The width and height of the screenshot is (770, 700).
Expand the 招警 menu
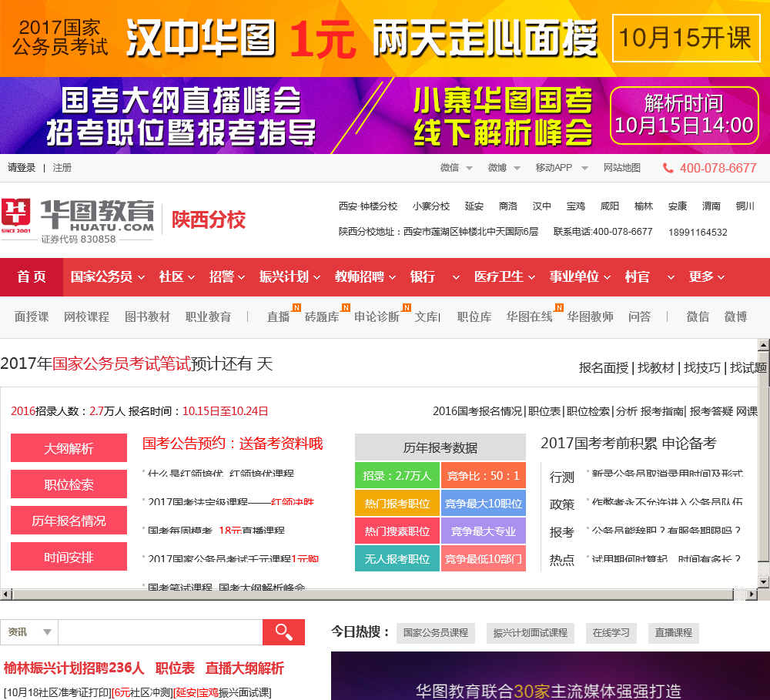(x=227, y=277)
